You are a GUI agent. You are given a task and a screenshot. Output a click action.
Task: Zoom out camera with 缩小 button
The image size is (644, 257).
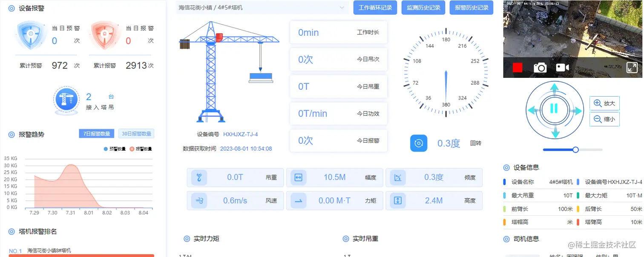(x=604, y=120)
